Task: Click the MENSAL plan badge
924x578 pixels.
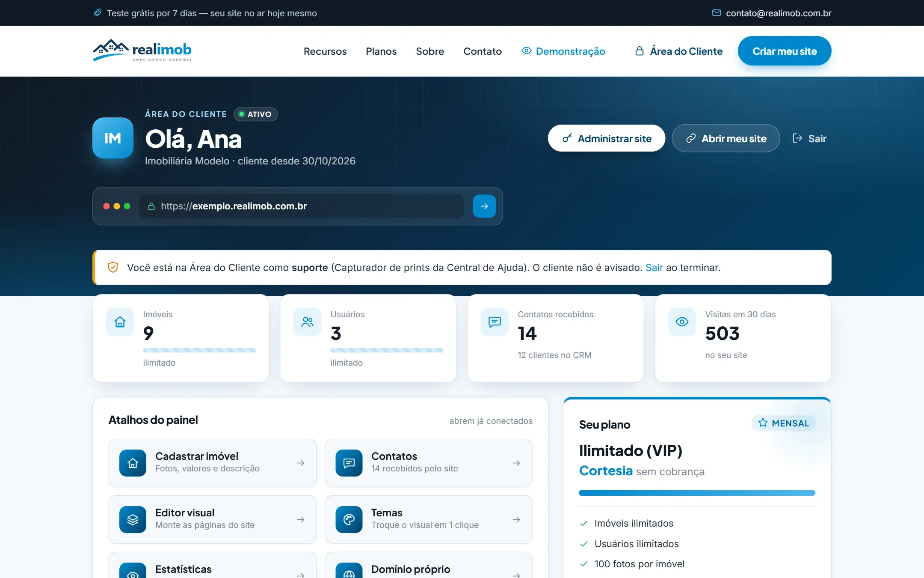Action: click(784, 423)
